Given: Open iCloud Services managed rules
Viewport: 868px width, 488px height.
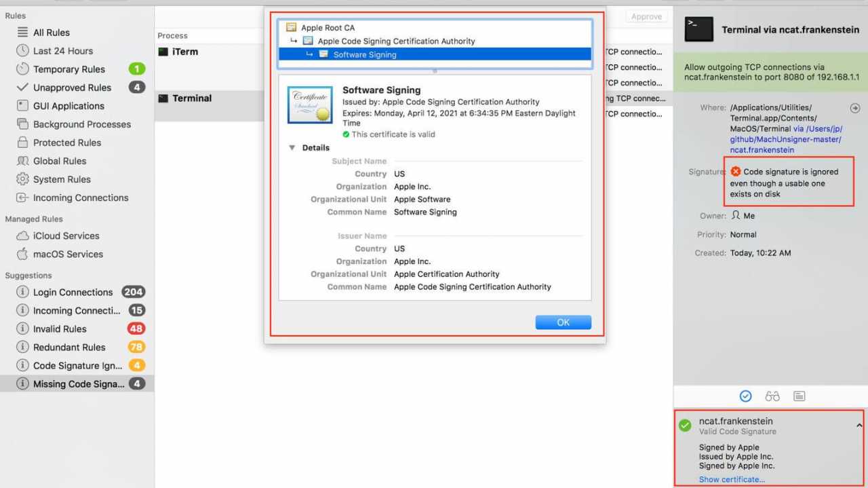Looking at the screenshot, I should click(66, 236).
